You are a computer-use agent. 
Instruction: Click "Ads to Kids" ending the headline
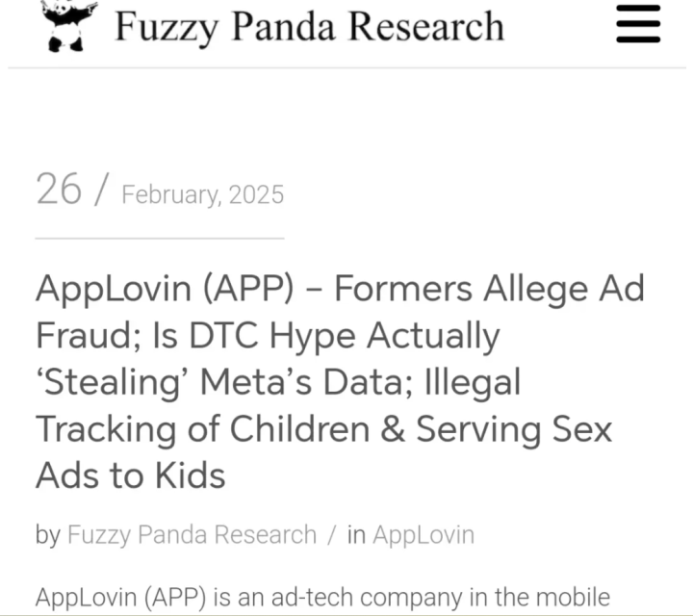pyautogui.click(x=131, y=475)
